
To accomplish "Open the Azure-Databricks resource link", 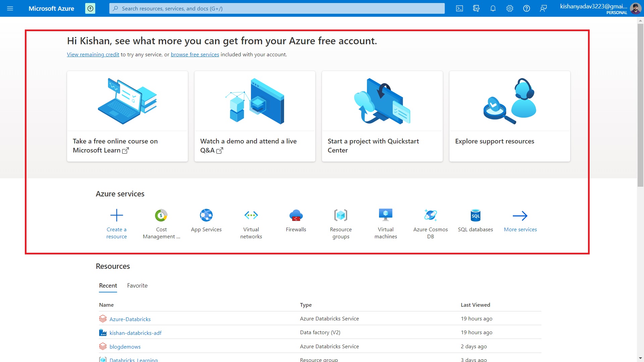I will [130, 319].
